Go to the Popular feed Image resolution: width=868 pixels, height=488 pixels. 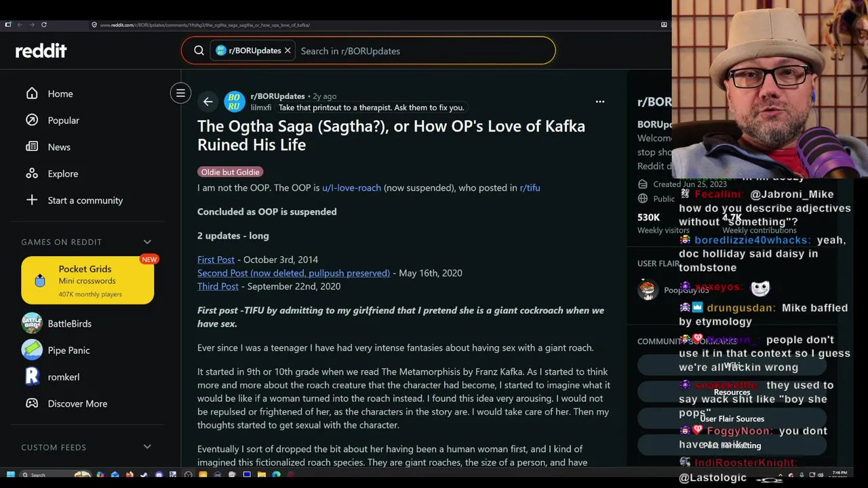point(63,120)
